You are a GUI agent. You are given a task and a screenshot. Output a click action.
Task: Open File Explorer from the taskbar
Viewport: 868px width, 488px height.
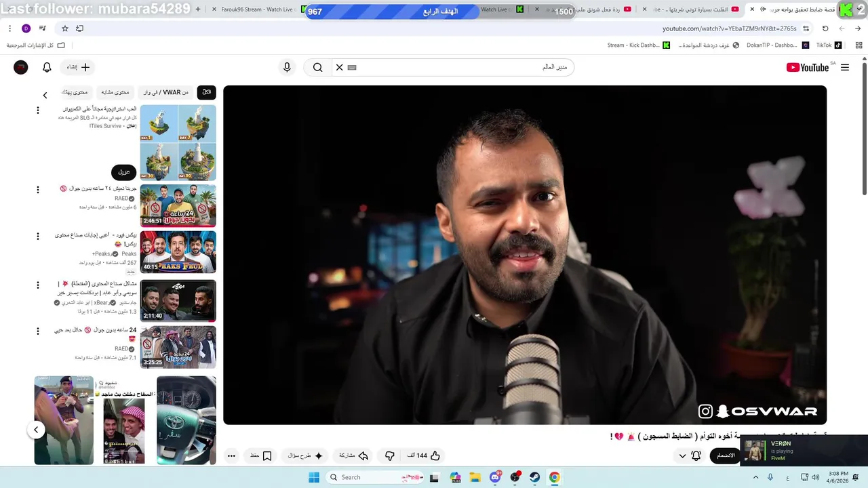click(475, 477)
